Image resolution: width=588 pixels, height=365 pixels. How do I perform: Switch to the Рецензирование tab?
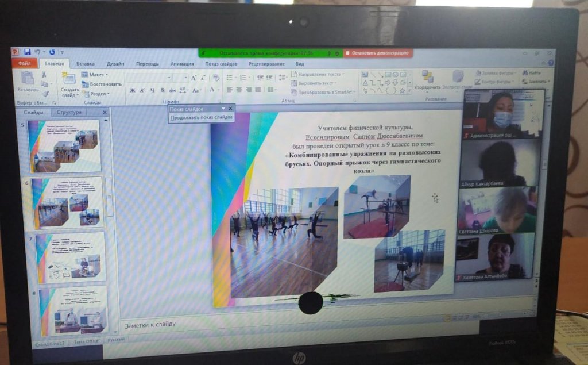pos(266,64)
